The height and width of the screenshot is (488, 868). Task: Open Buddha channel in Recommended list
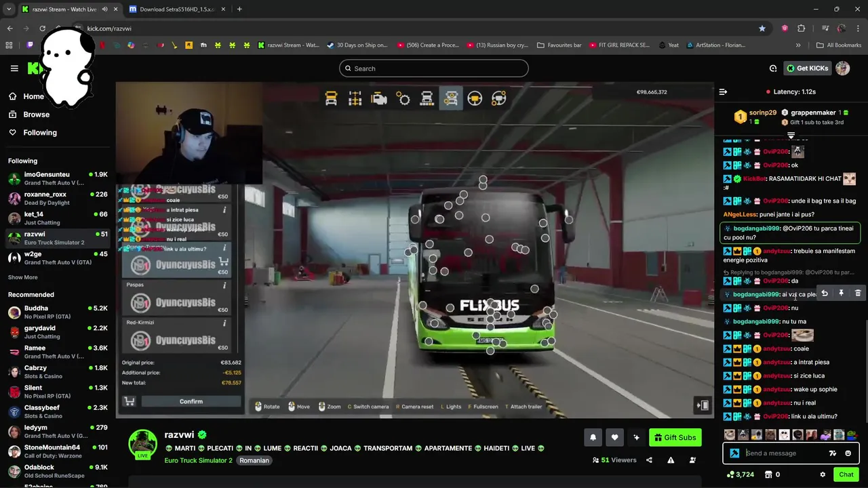pyautogui.click(x=58, y=312)
